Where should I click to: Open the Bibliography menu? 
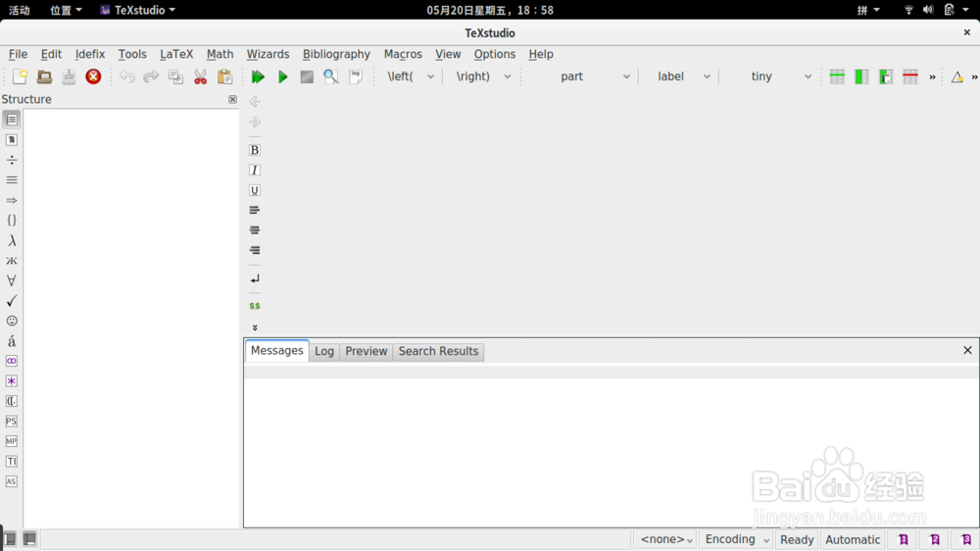[x=336, y=54]
